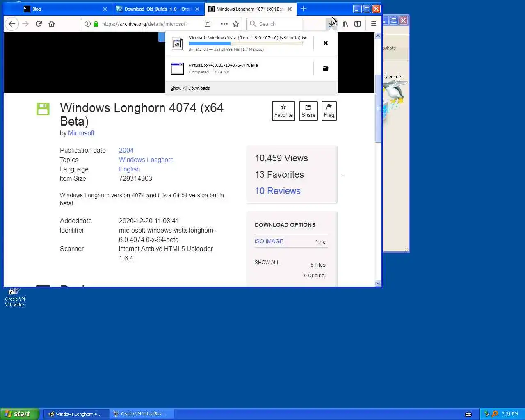Viewport: 525px width, 420px height.
Task: Open the 2004 publication date link
Action: point(126,150)
